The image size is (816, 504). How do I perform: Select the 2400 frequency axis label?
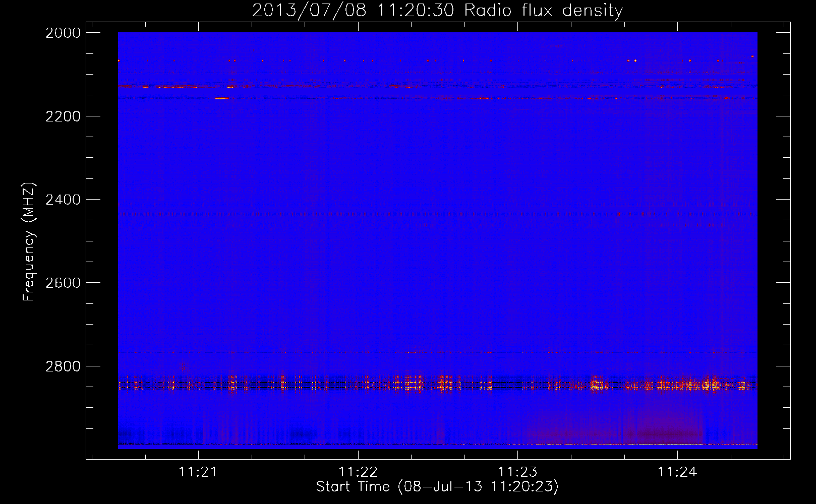(x=63, y=200)
